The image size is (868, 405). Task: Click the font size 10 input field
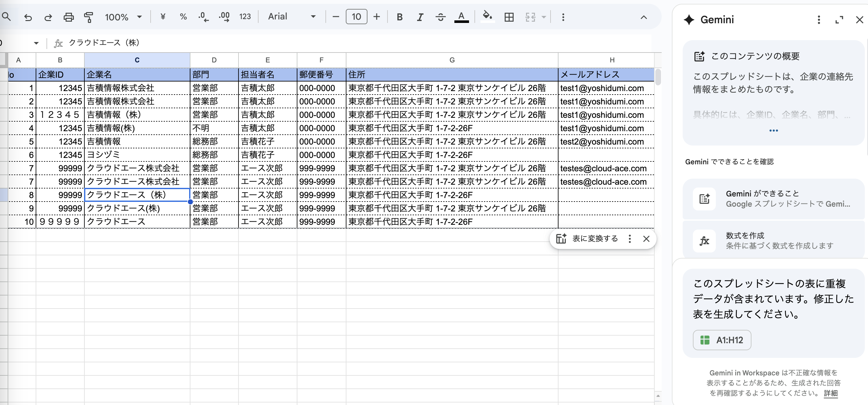click(356, 17)
